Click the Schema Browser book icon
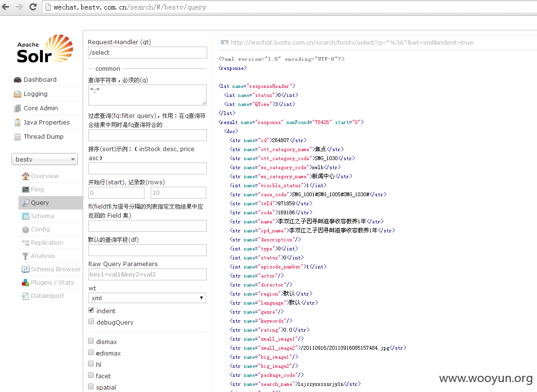Screen dimensions: 537x392 (26, 269)
